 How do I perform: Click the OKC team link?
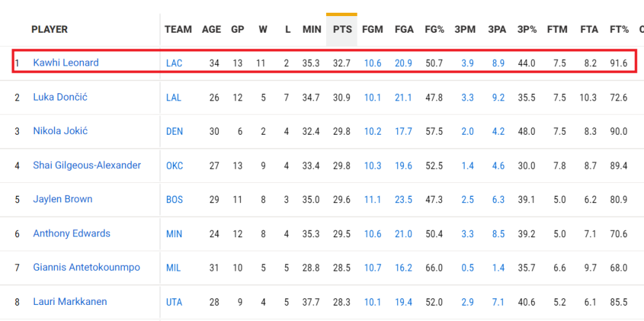[x=174, y=166]
